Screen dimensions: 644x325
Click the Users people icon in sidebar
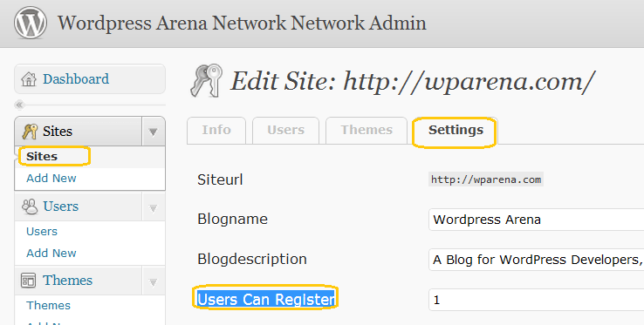point(29,207)
